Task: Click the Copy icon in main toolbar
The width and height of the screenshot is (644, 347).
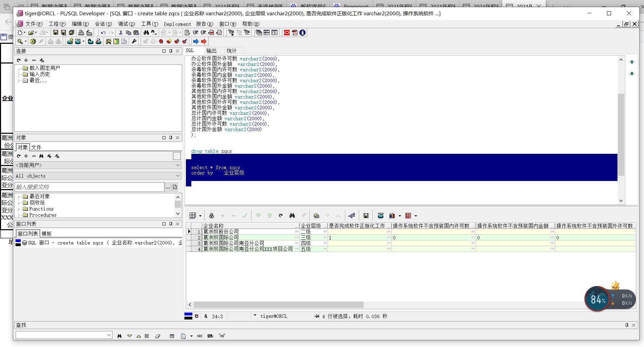Action: [x=128, y=33]
